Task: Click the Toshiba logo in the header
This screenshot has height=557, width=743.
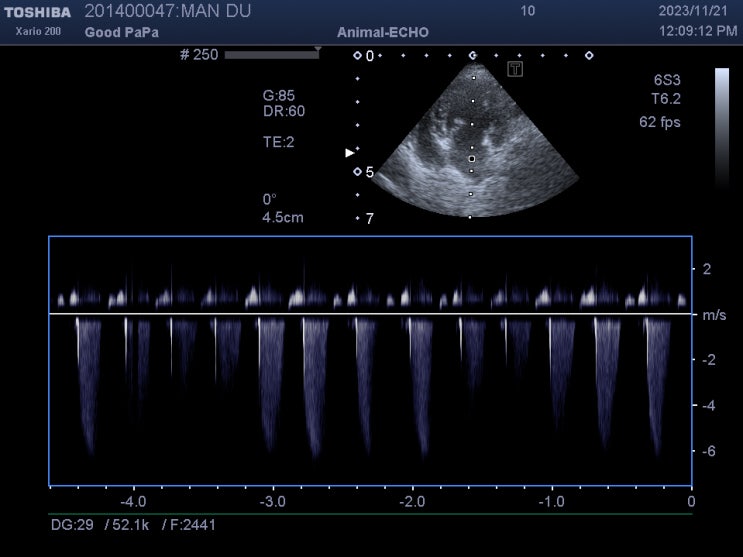Action: [36, 12]
